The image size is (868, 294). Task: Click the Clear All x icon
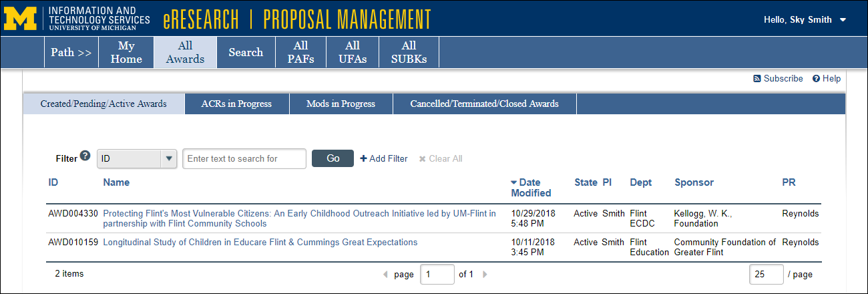[422, 158]
